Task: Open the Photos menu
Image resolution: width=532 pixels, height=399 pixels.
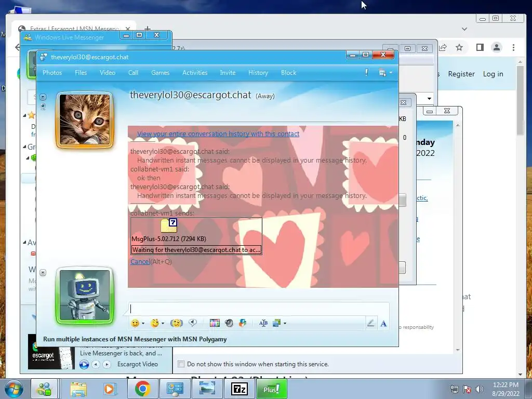Action: point(52,73)
